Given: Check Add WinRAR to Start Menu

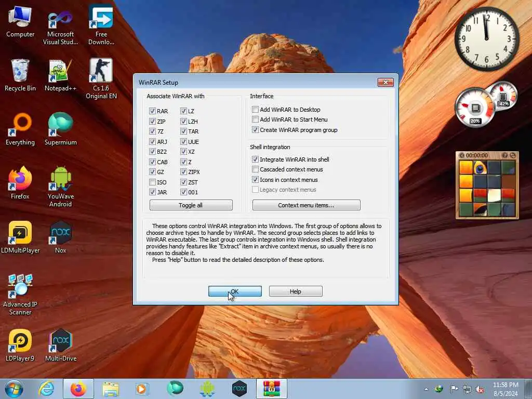Looking at the screenshot, I should pos(255,119).
